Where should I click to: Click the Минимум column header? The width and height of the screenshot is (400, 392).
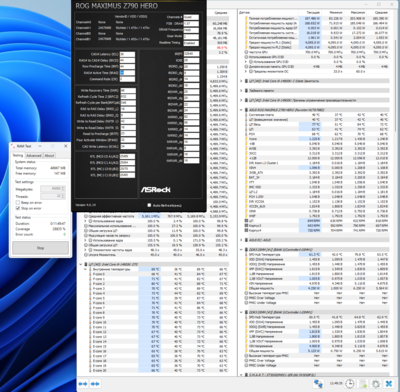click(x=332, y=12)
